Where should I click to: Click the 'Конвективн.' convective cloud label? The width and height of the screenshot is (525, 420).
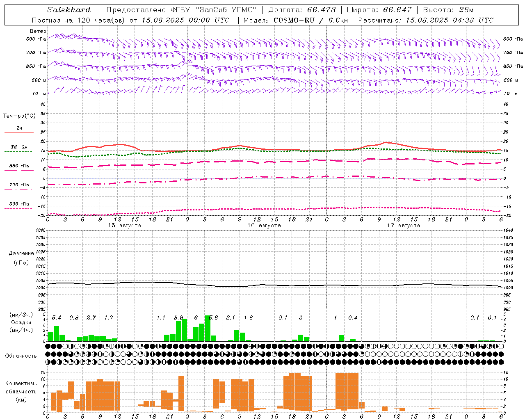click(x=21, y=383)
